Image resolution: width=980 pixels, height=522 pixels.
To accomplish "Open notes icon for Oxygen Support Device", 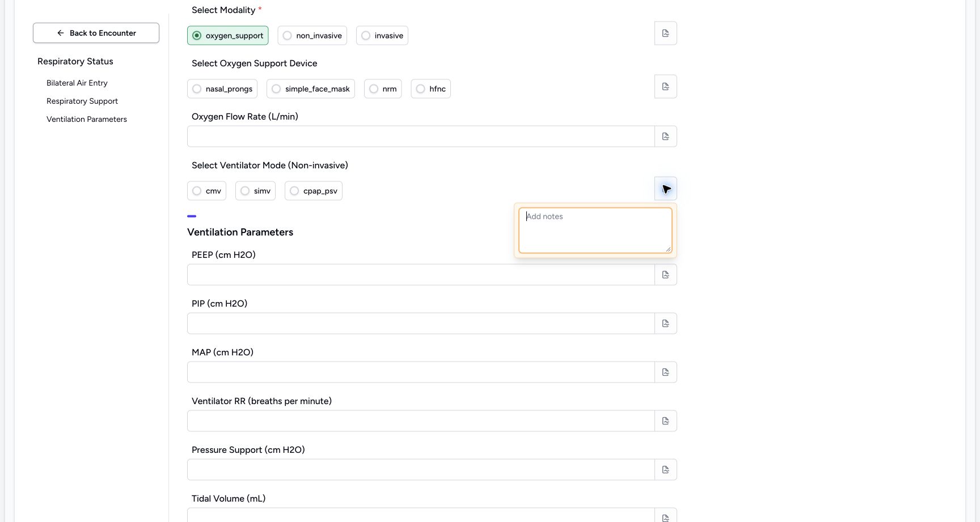I will [x=665, y=87].
